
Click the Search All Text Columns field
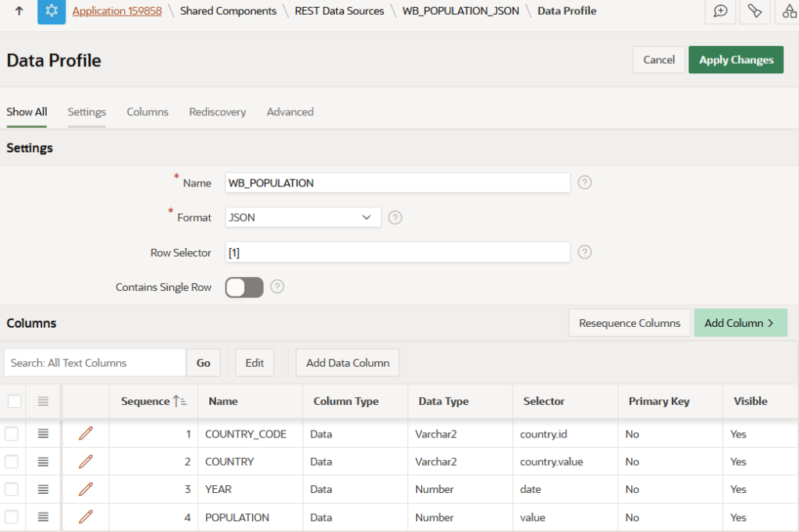pos(95,363)
